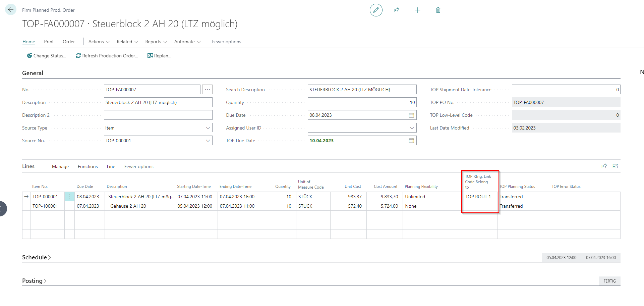
Task: Maximize the Lines section view
Action: 615,166
